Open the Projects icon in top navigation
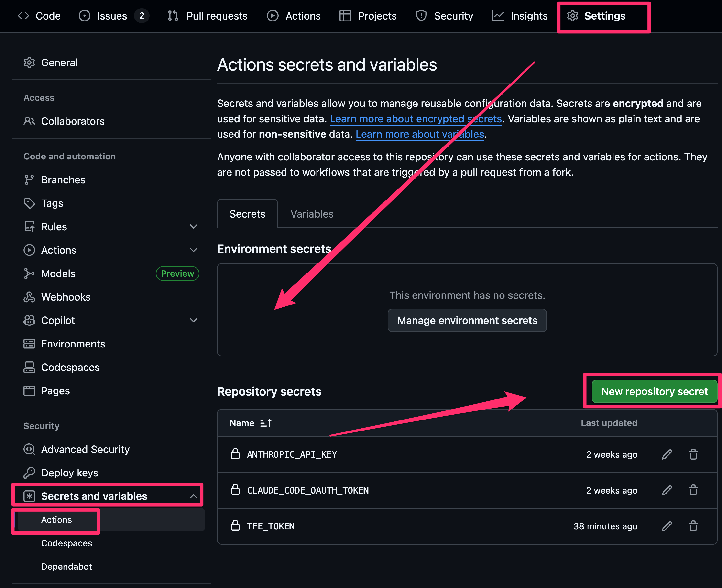This screenshot has height=588, width=722. [345, 16]
